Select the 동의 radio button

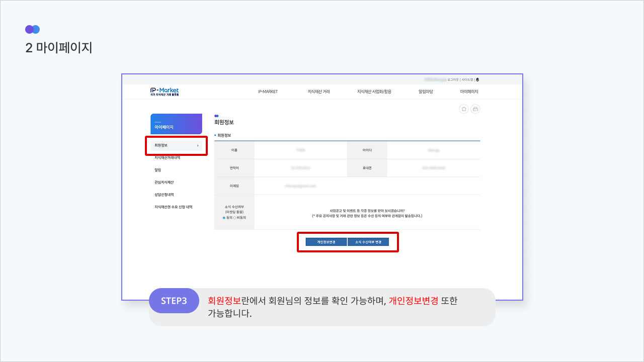224,218
